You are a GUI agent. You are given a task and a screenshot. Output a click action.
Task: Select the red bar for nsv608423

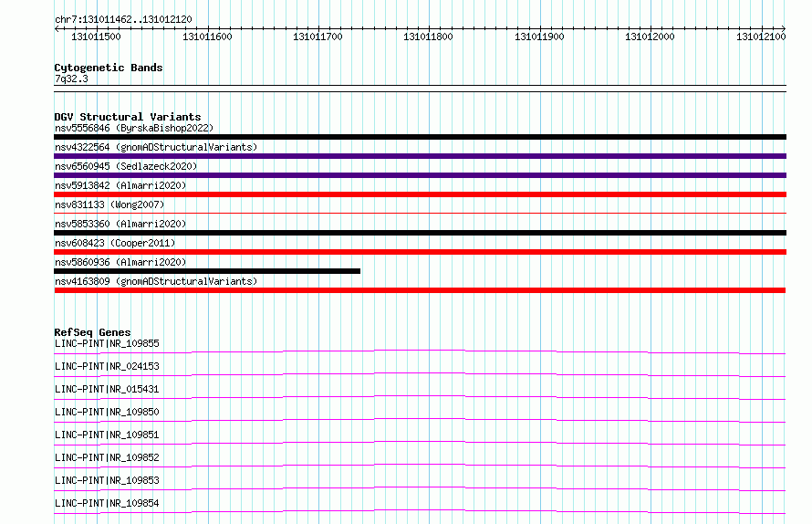[x=420, y=252]
